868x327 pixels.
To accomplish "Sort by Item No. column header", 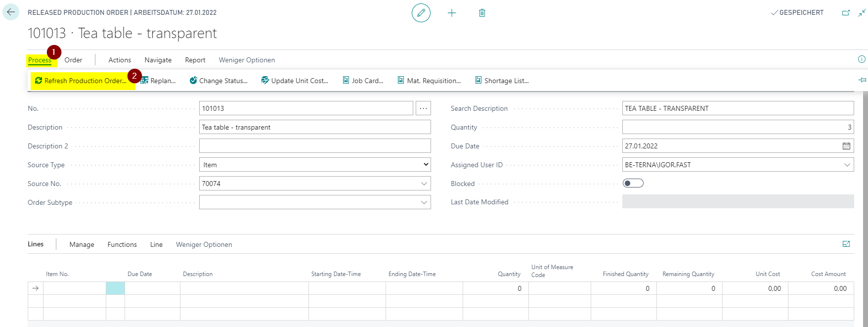I will (x=57, y=274).
